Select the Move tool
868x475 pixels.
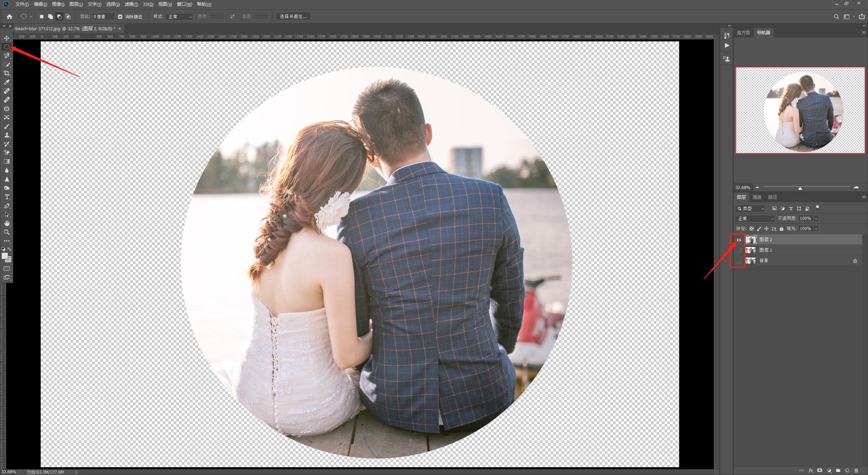click(7, 38)
